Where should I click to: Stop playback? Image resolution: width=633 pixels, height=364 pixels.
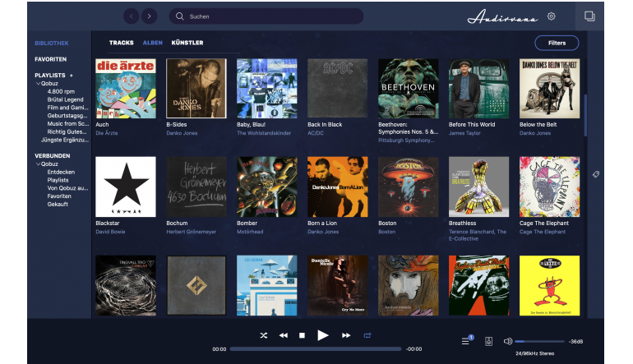[x=302, y=335]
